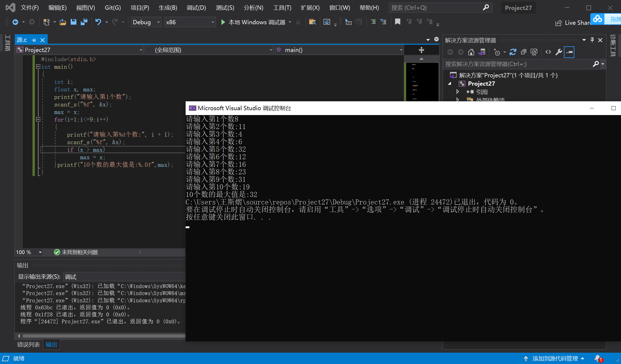
Task: Open the 调试(D) menu
Action: click(196, 8)
